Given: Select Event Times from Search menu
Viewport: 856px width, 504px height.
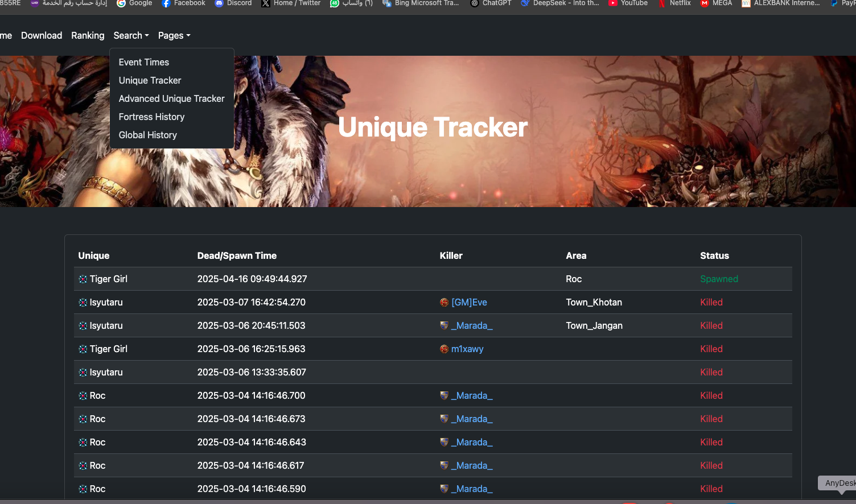Looking at the screenshot, I should point(144,62).
